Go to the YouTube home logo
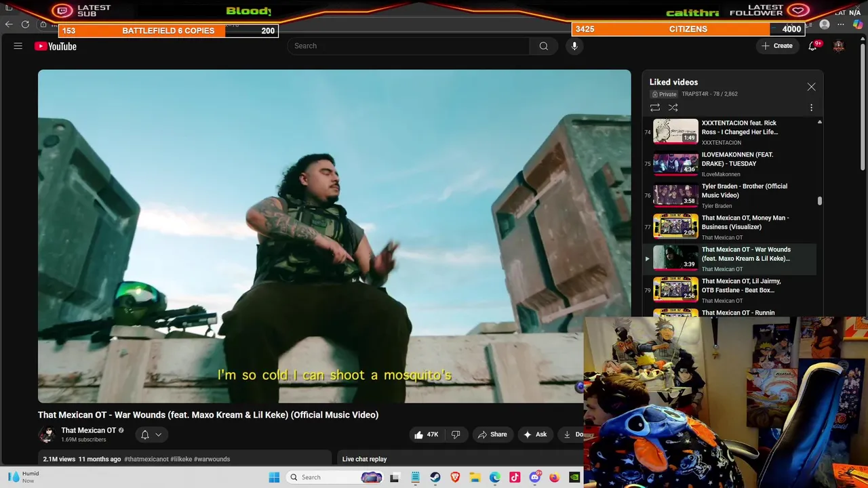This screenshot has height=488, width=868. [56, 46]
